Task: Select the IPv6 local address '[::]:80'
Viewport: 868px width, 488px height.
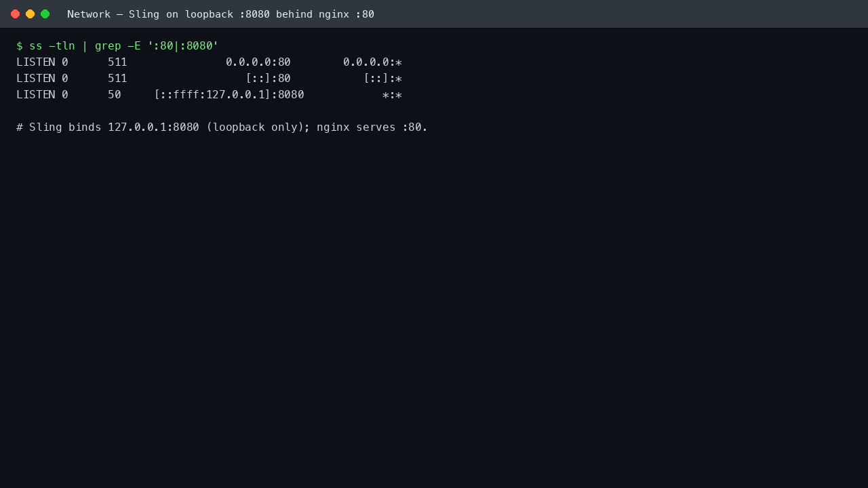Action: tap(268, 79)
